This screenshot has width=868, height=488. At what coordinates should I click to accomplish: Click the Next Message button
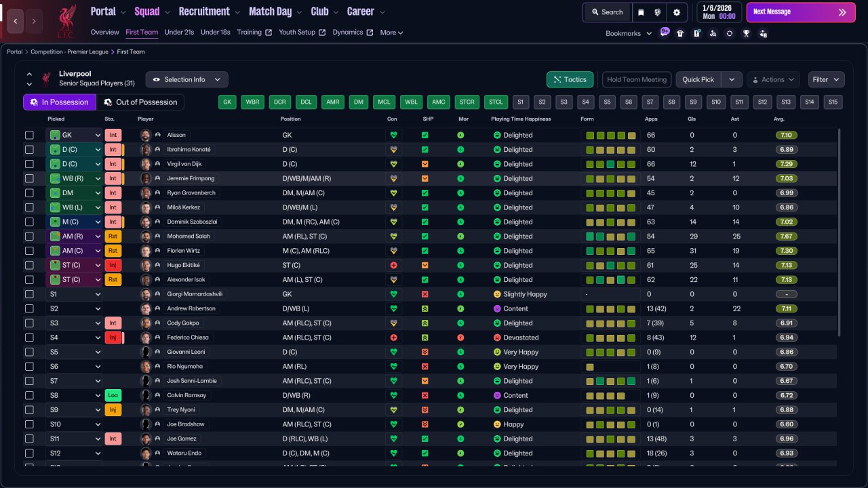coord(800,12)
